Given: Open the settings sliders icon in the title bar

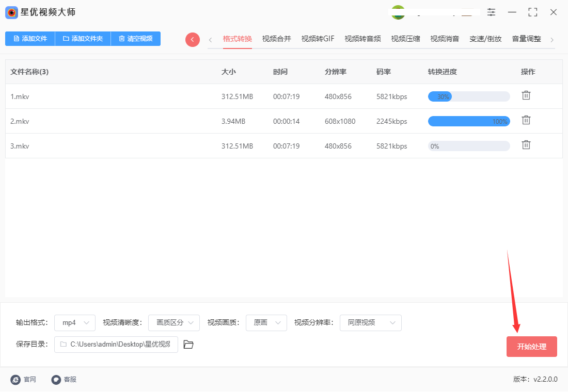Looking at the screenshot, I should [491, 12].
